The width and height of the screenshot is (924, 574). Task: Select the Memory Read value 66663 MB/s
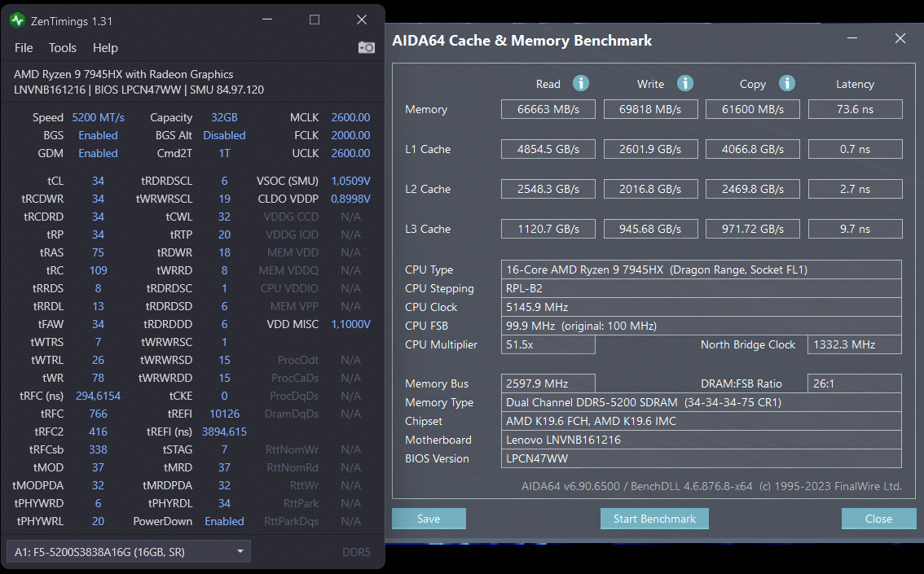point(548,109)
